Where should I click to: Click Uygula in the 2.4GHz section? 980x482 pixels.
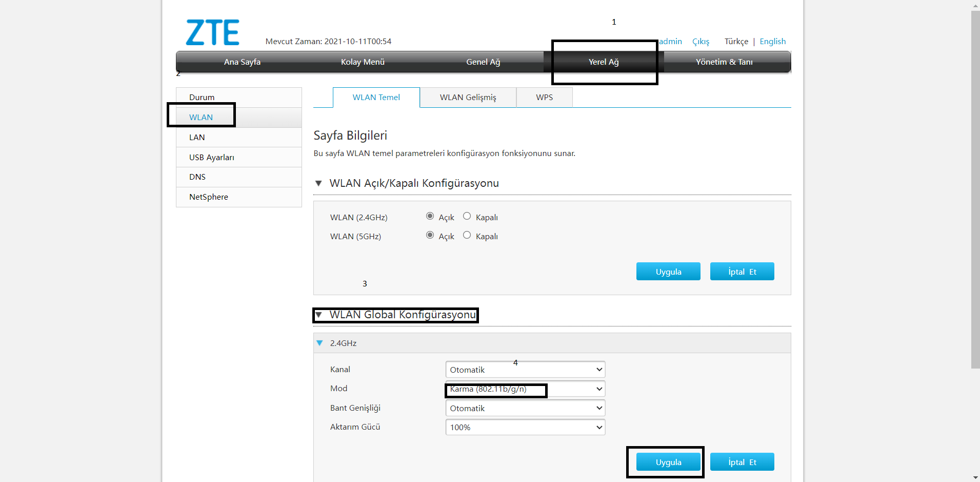click(x=668, y=462)
